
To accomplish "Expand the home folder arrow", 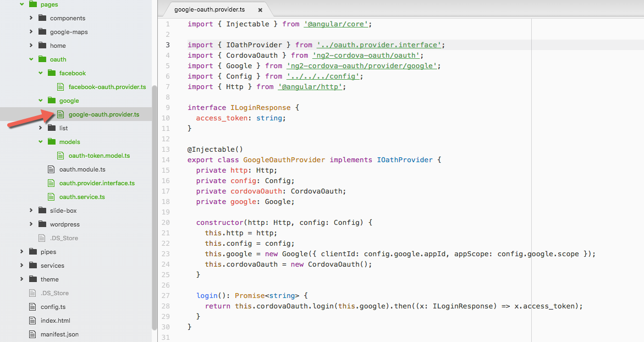I will pos(31,45).
